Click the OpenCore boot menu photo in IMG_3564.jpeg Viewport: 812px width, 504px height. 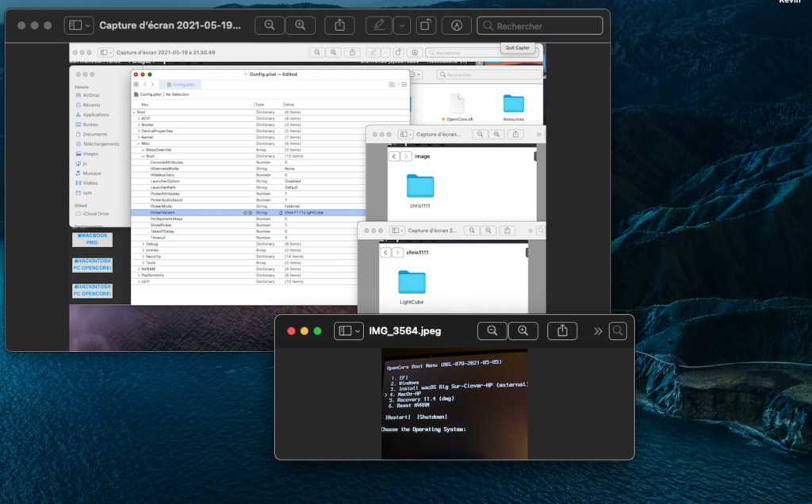[454, 403]
